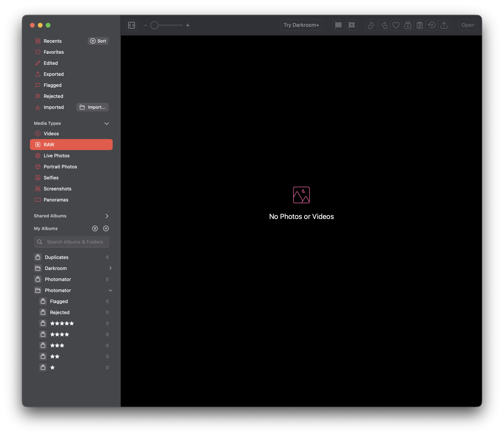Click the Open button
Screen dimensions: 504x436
tap(468, 25)
